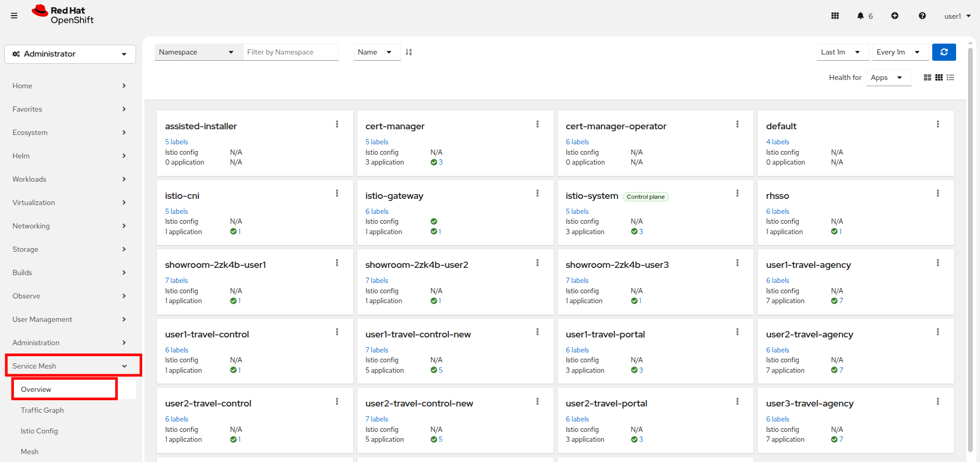
Task: Open the application launcher grid icon
Action: click(x=835, y=16)
